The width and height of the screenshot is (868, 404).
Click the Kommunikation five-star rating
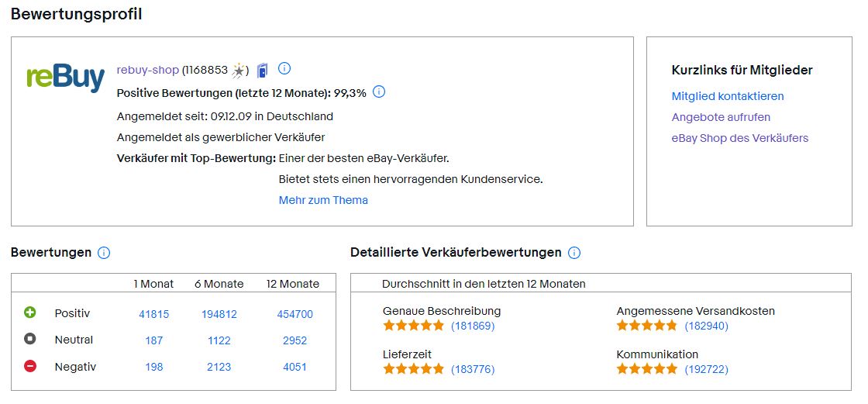646,368
